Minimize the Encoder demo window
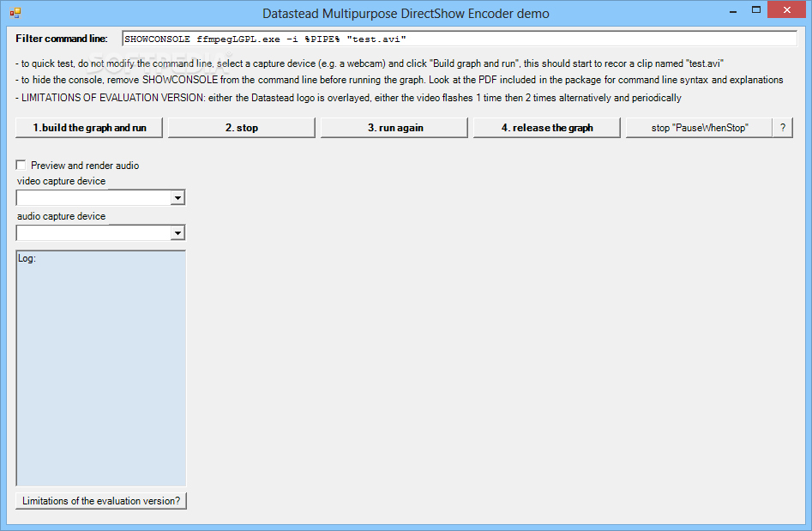812x531 pixels. 733,10
